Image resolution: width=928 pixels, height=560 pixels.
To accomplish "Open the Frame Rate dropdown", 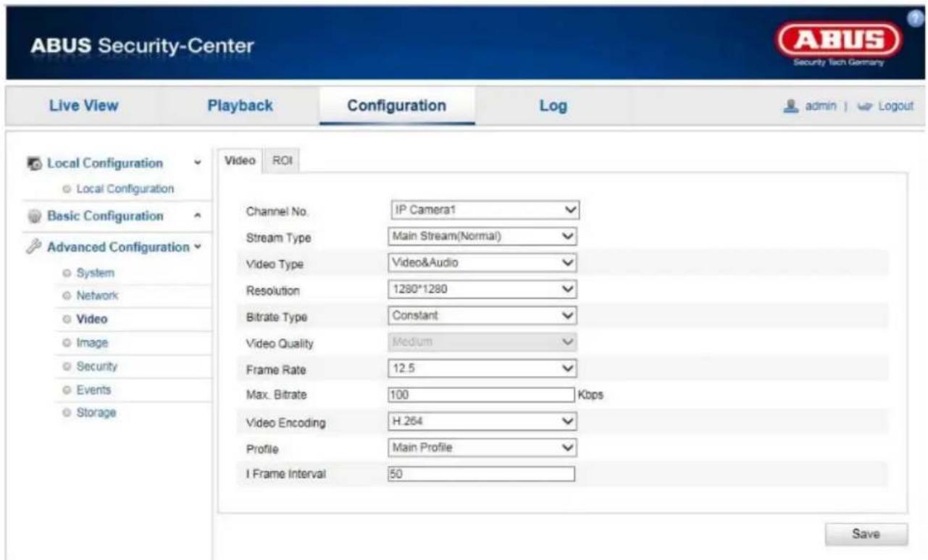I will 482,369.
